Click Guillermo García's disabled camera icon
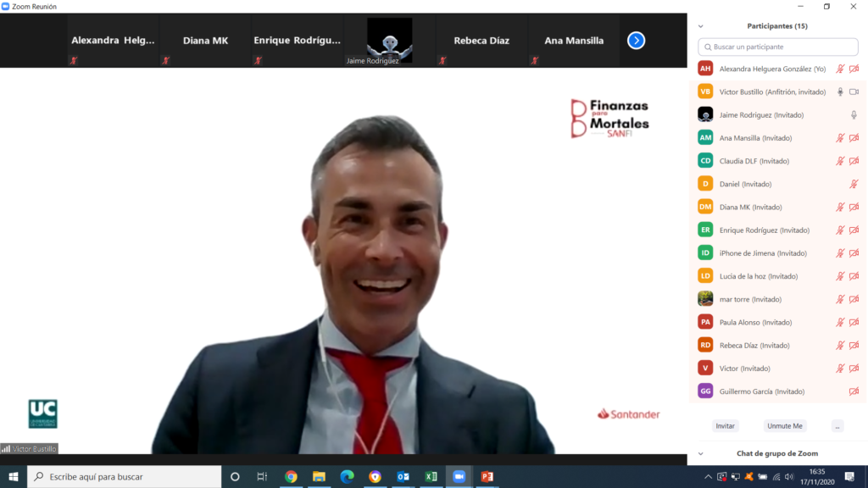This screenshot has height=488, width=868. click(854, 391)
